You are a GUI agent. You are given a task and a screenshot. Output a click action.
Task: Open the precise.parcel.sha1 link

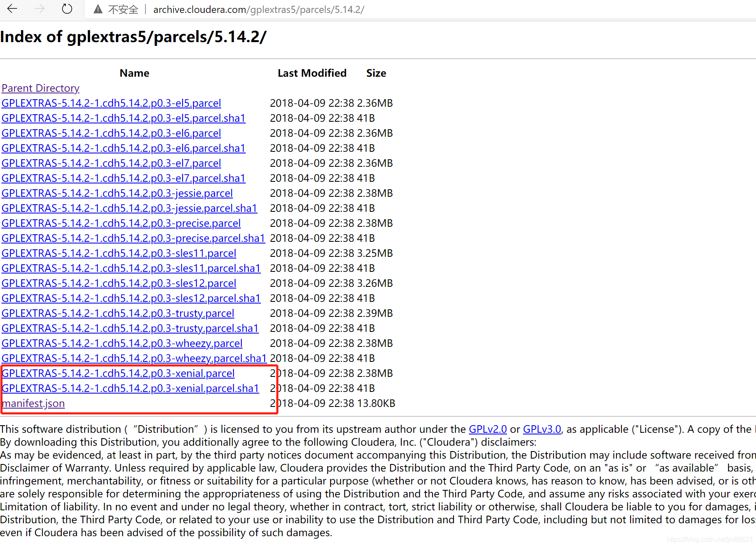133,238
